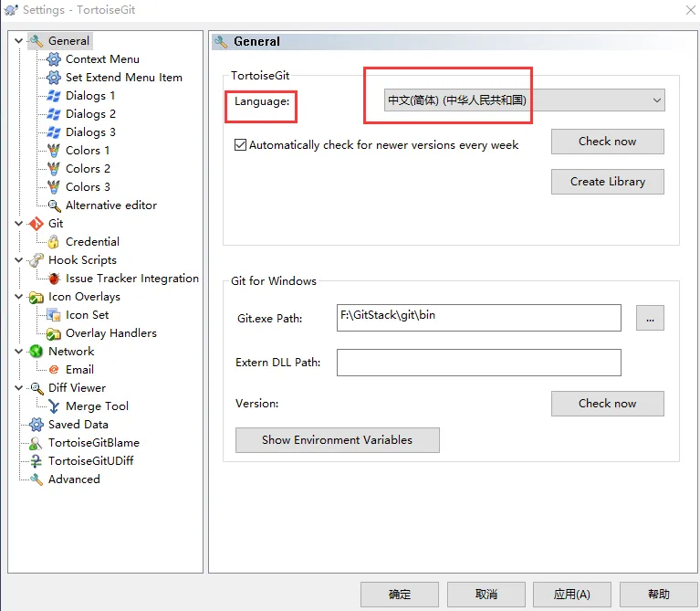Image resolution: width=700 pixels, height=611 pixels.
Task: Click the Hook Scripts icon
Action: click(37, 260)
